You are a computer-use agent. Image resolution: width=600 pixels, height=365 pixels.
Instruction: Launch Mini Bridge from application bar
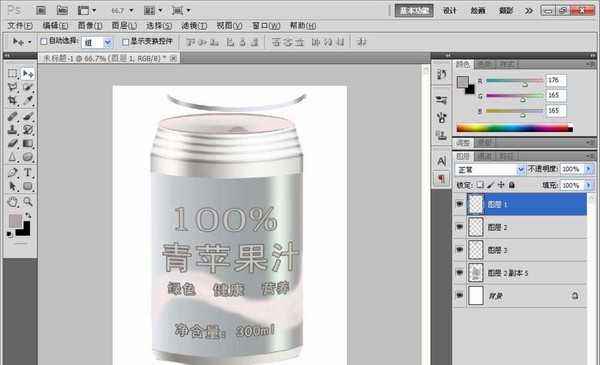coord(62,10)
